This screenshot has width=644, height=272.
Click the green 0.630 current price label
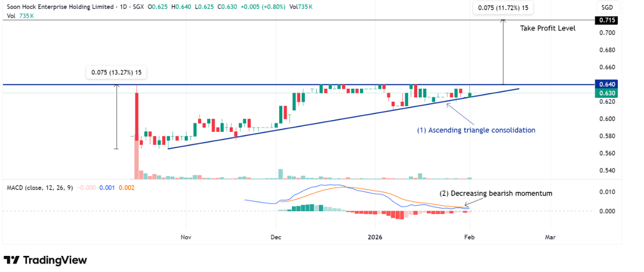click(606, 93)
